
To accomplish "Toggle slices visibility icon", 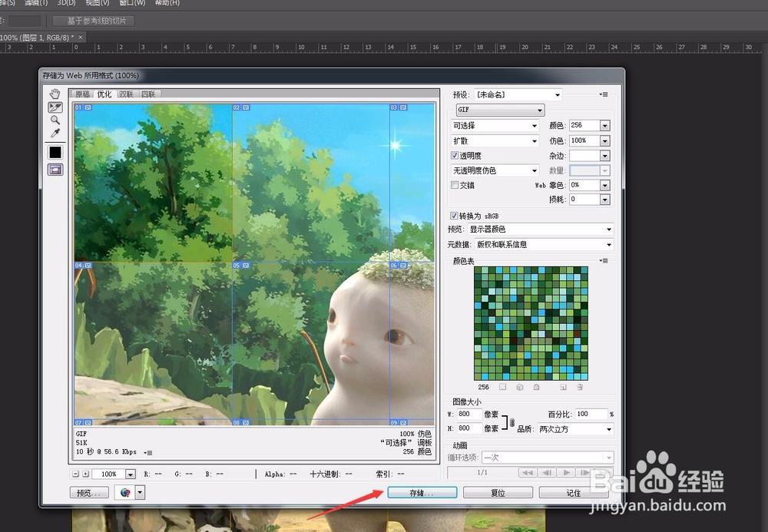I will pos(55,170).
